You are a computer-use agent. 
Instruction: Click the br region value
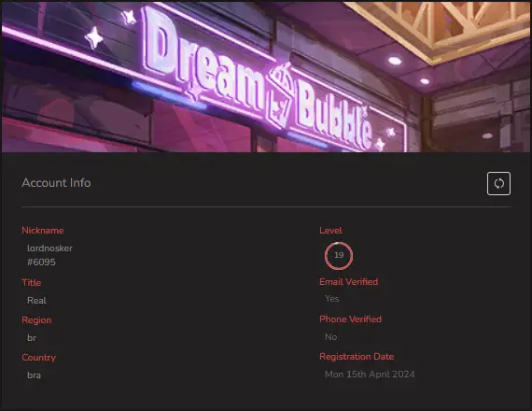click(32, 338)
